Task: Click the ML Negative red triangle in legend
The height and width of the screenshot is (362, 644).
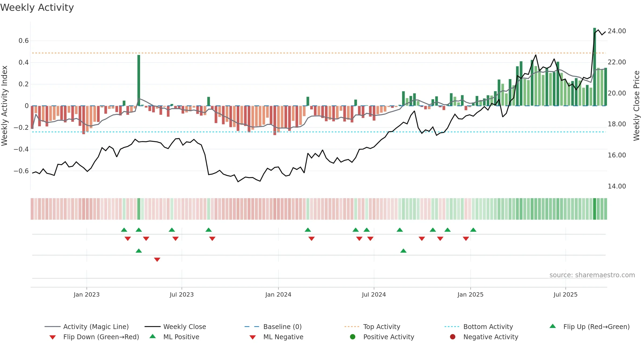Action: pyautogui.click(x=253, y=337)
